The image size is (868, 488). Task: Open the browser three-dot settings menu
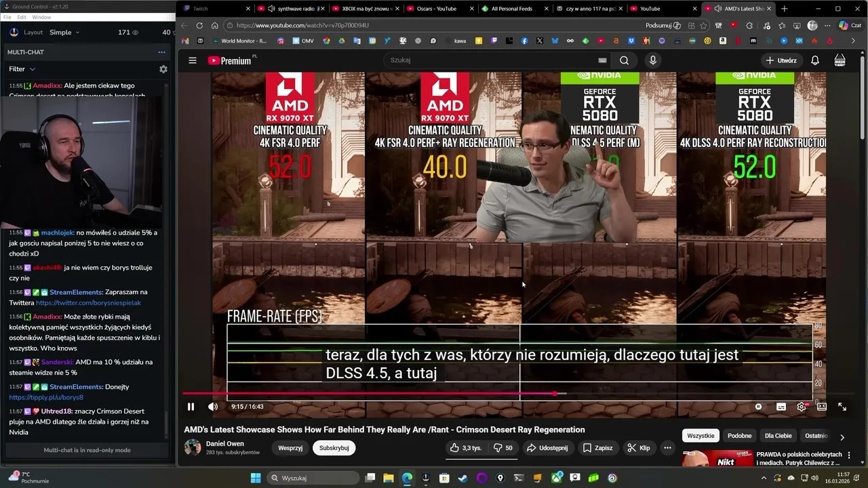(x=827, y=26)
